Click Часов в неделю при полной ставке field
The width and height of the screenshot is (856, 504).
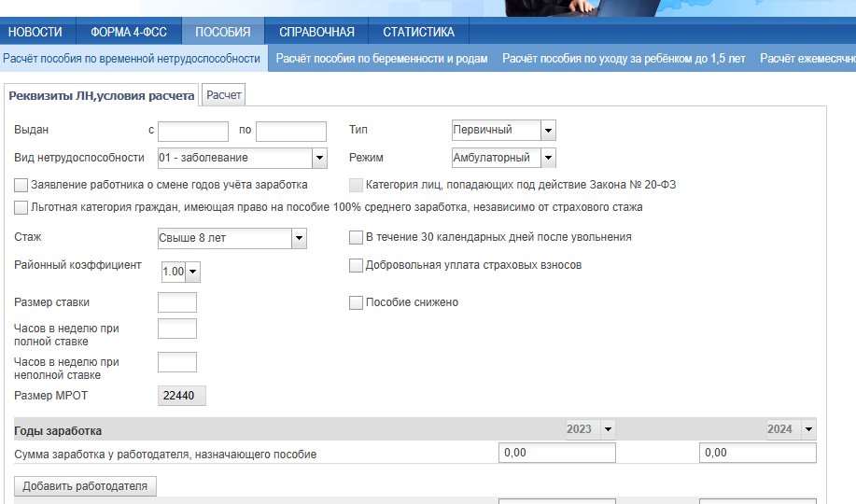[177, 329]
